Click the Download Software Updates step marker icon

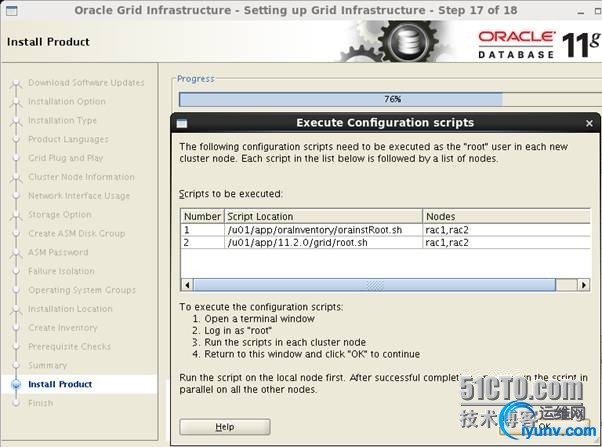click(16, 84)
